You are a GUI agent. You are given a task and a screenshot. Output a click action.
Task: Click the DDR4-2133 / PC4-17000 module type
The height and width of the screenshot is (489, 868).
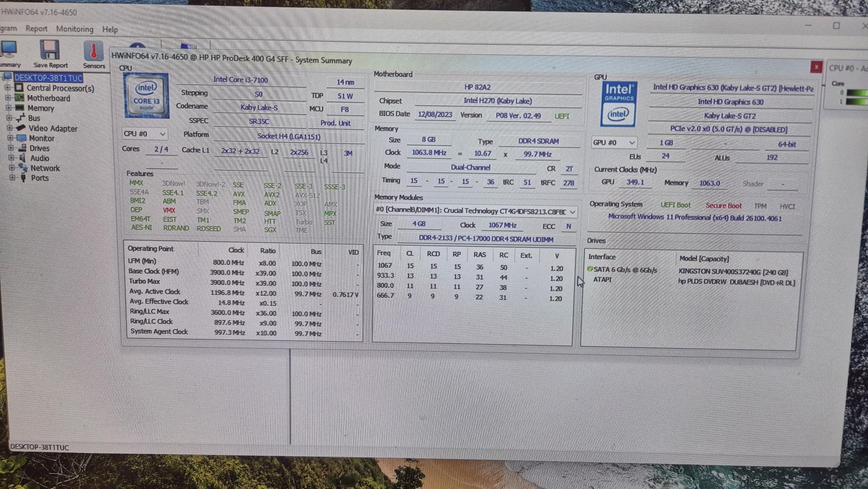(x=486, y=239)
